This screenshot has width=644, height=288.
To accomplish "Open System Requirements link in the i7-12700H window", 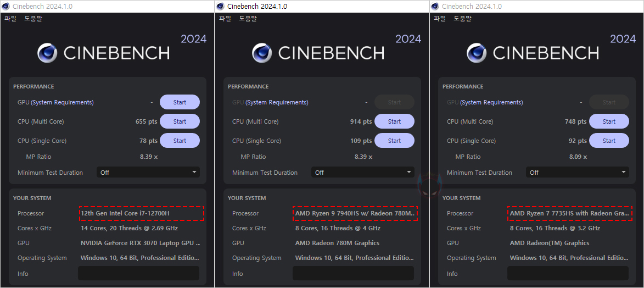I will tap(62, 102).
